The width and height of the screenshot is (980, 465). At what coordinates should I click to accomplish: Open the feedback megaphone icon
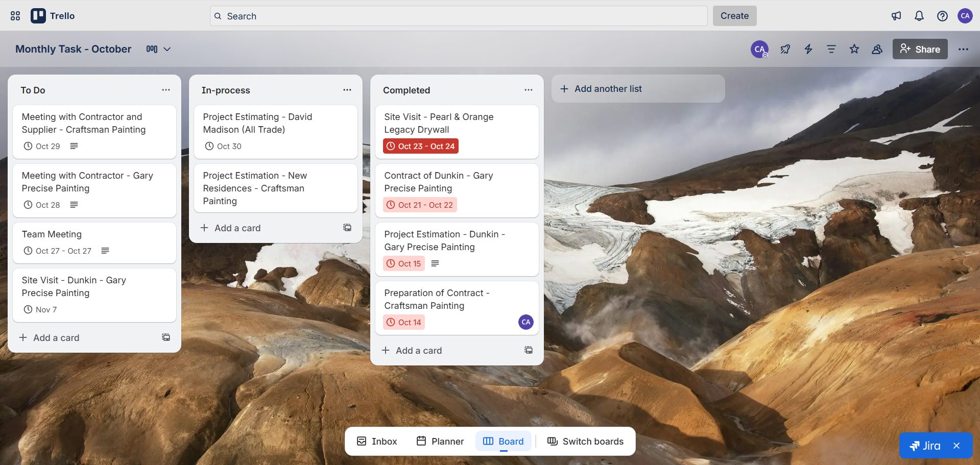[x=896, y=16]
